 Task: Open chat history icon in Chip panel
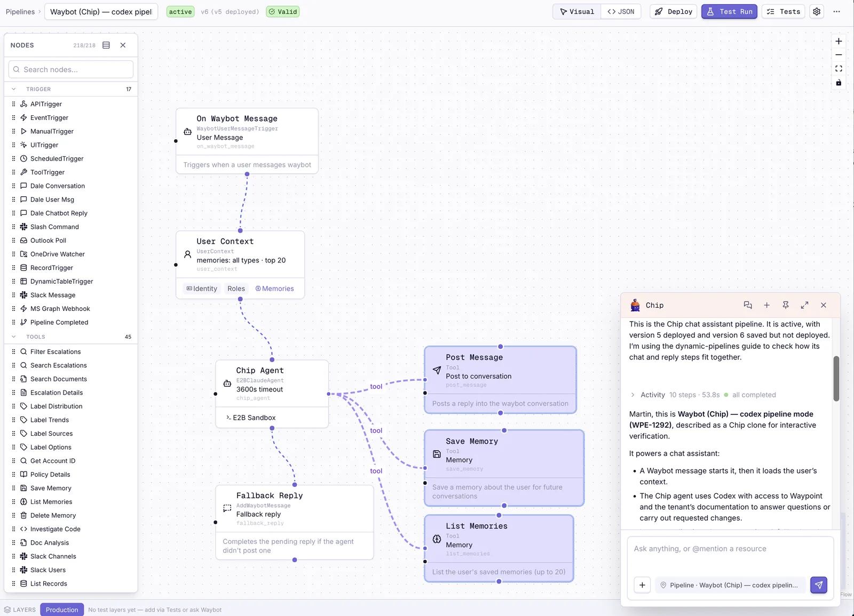(748, 305)
